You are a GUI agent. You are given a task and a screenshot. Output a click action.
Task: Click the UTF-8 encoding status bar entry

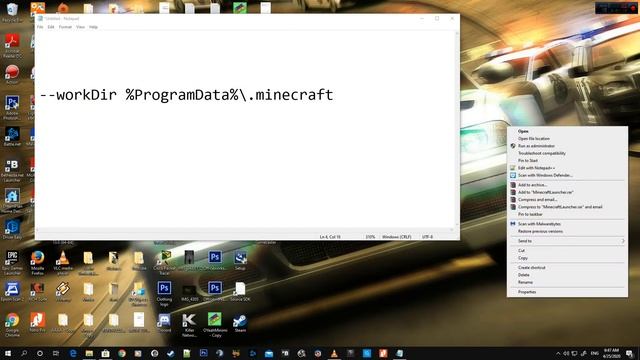coord(427,237)
